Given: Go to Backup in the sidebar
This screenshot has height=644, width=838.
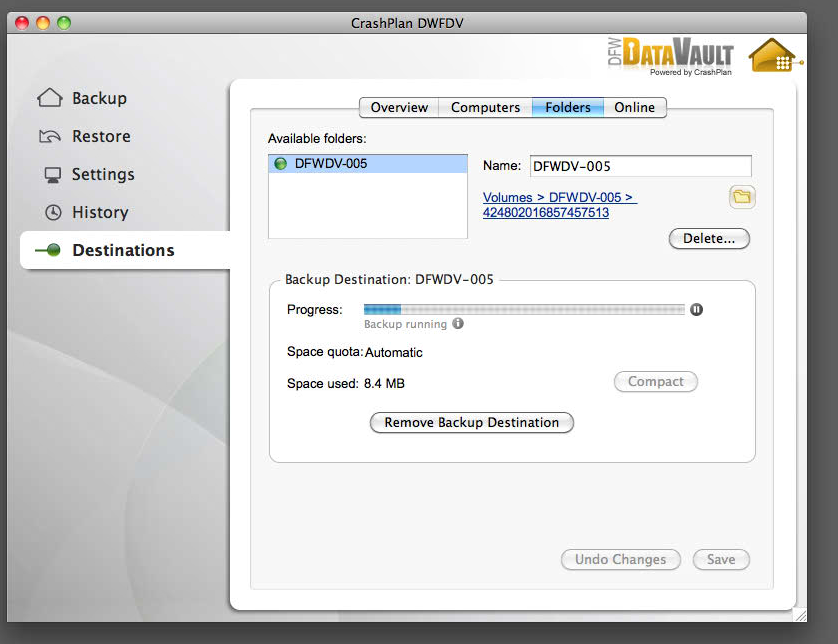Looking at the screenshot, I should coord(99,98).
